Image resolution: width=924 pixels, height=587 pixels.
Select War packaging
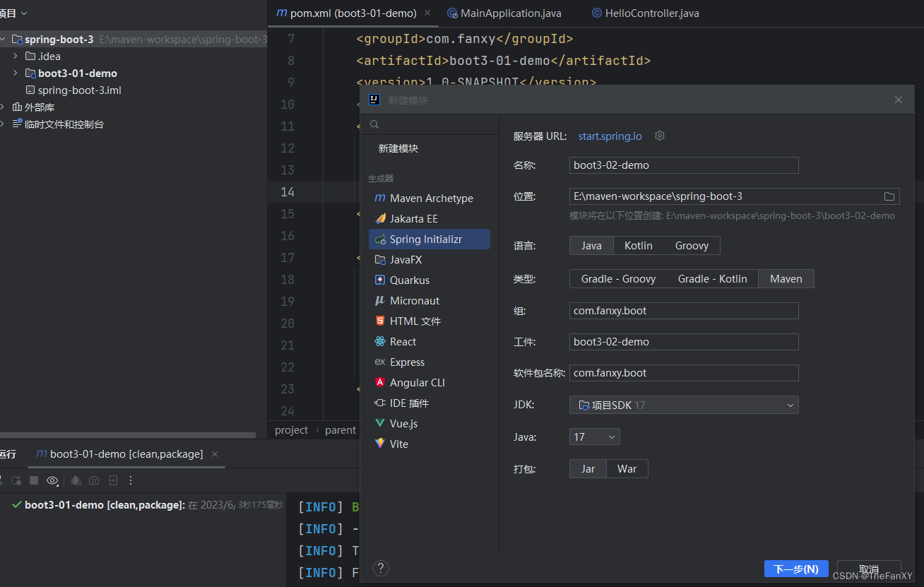[x=627, y=469]
